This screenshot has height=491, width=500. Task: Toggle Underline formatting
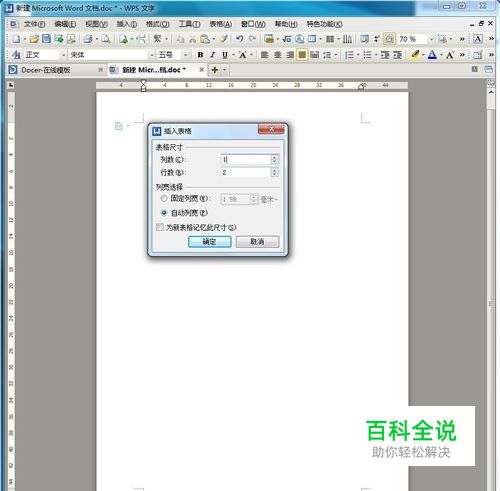225,55
